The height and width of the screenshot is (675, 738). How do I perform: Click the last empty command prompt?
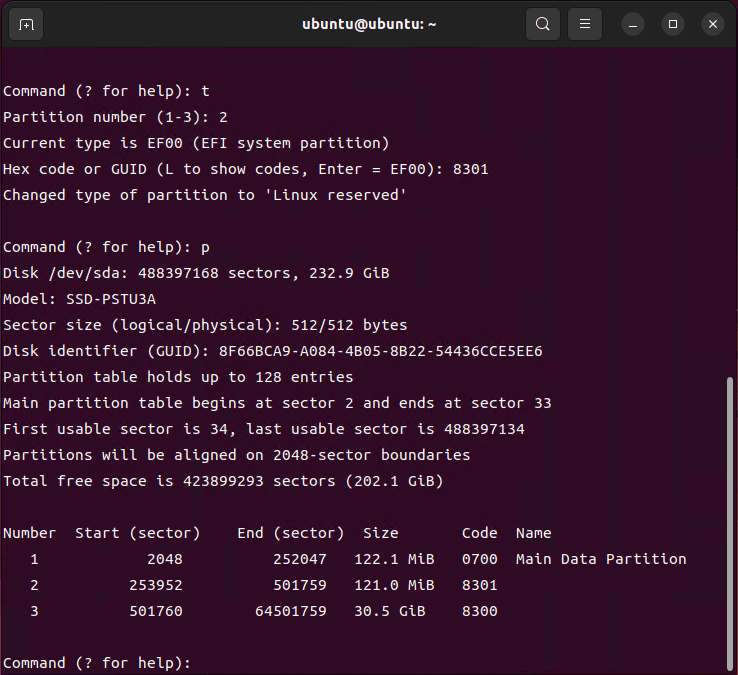(x=96, y=663)
